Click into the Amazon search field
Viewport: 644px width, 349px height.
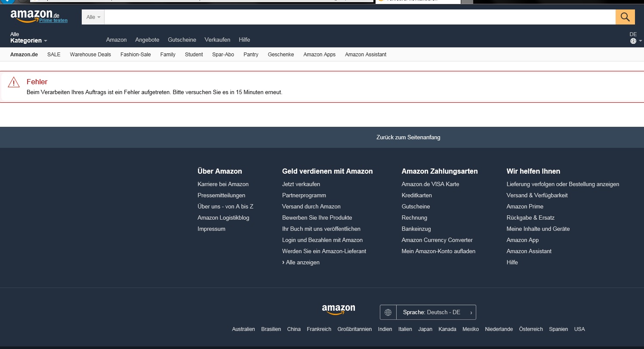click(x=360, y=17)
